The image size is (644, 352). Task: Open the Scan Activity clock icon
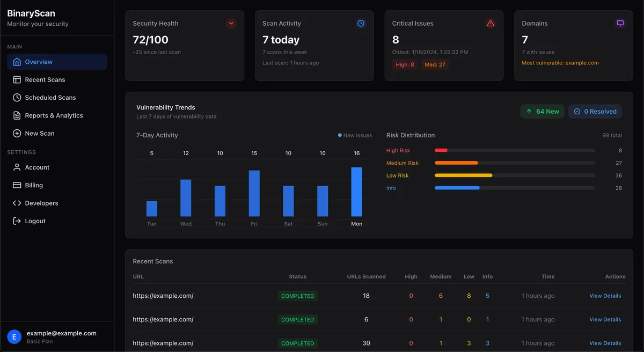pos(361,23)
